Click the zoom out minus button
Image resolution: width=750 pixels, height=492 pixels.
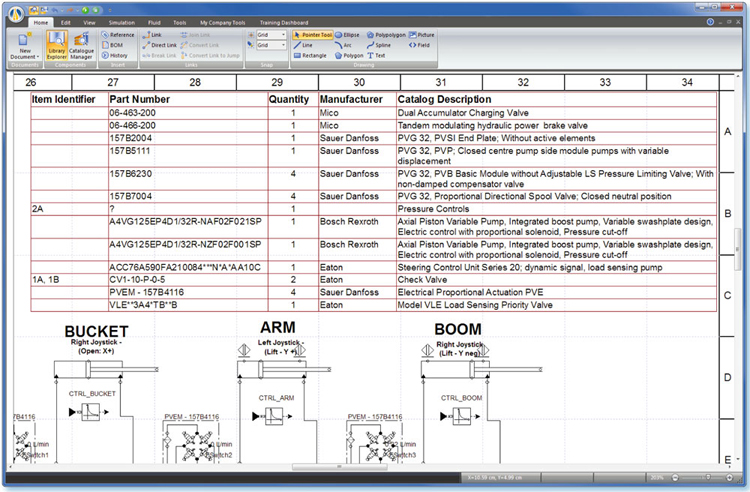coord(675,477)
